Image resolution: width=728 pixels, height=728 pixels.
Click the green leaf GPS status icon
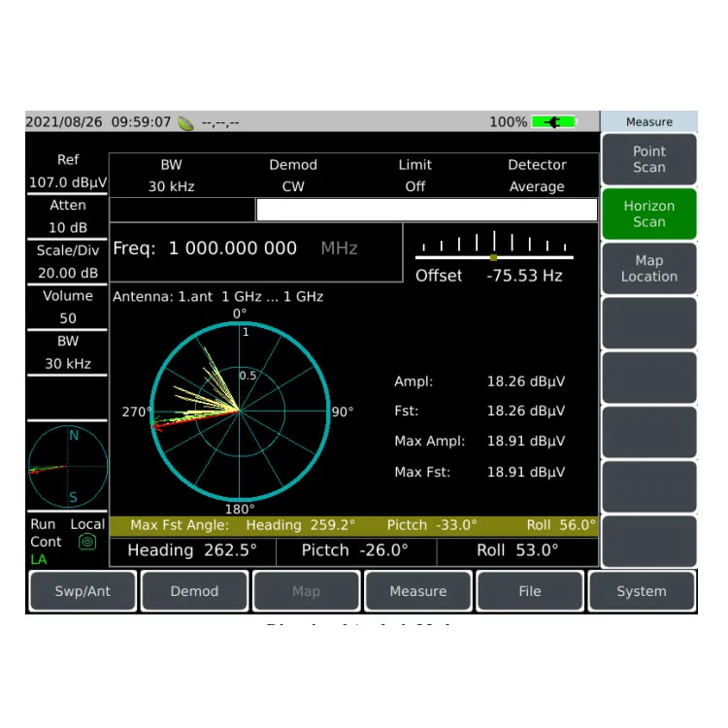click(185, 123)
